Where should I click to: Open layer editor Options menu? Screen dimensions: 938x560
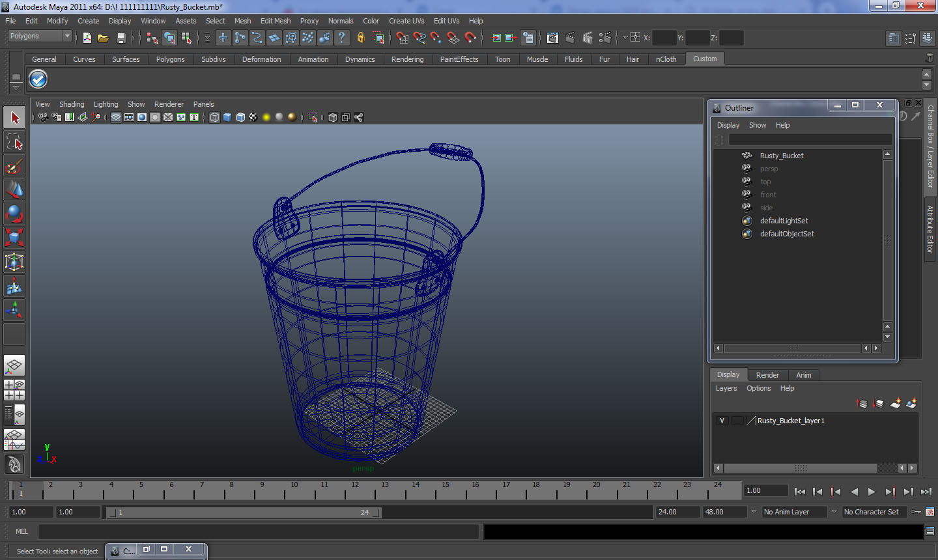758,388
